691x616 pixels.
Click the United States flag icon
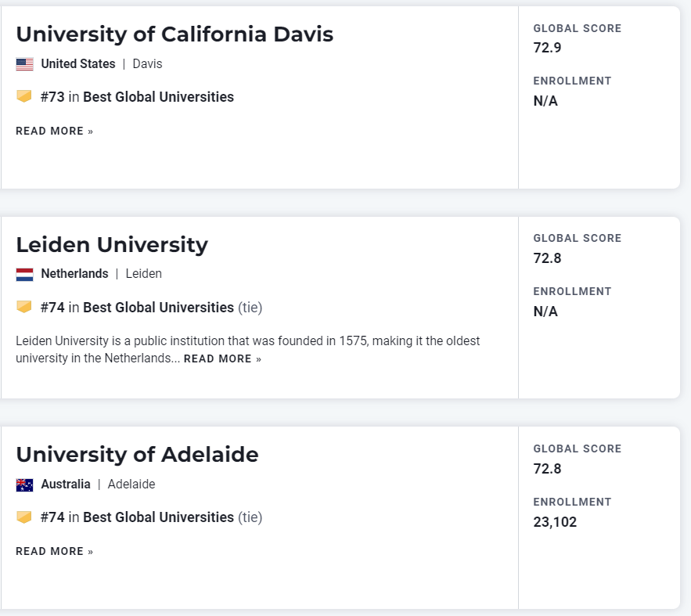(24, 64)
